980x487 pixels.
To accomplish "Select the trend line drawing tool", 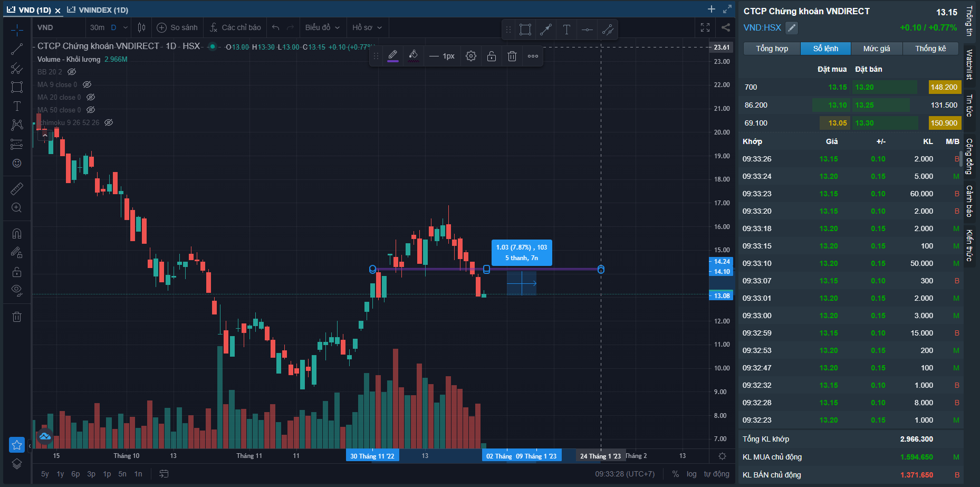I will point(17,49).
